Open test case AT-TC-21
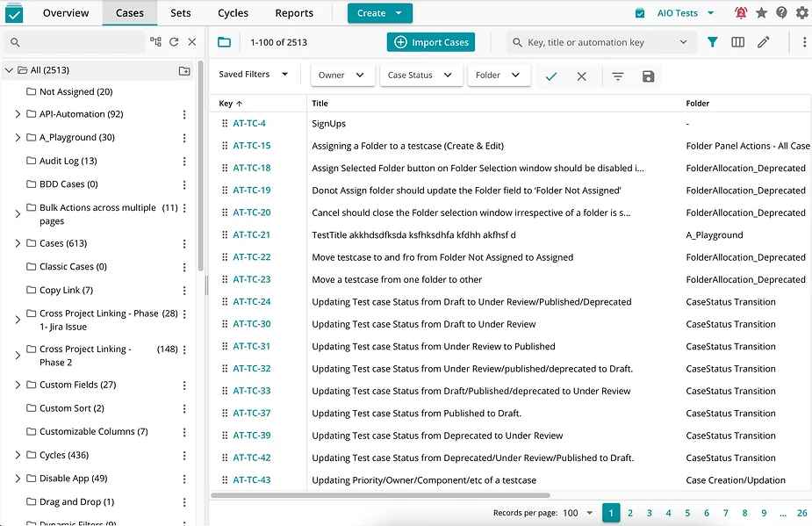 pos(249,234)
